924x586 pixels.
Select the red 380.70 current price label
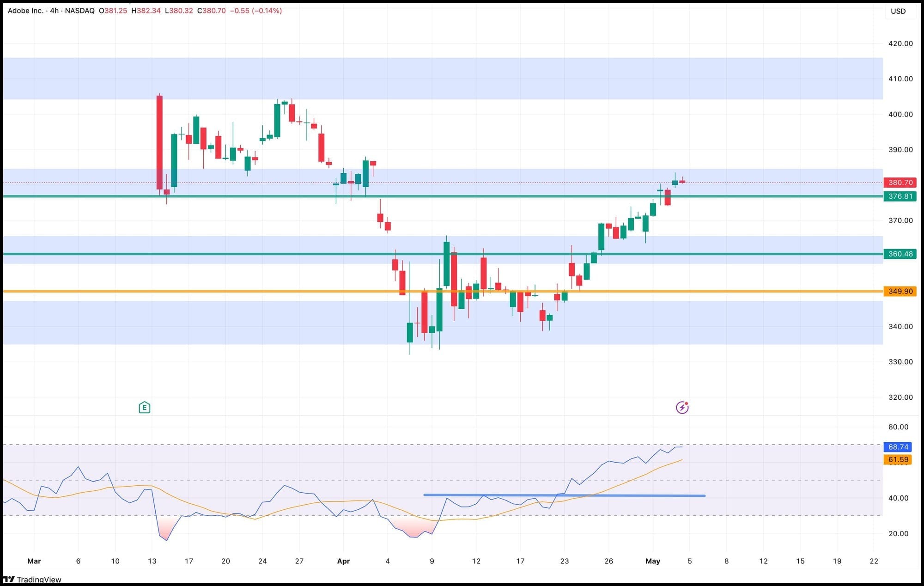pyautogui.click(x=900, y=183)
